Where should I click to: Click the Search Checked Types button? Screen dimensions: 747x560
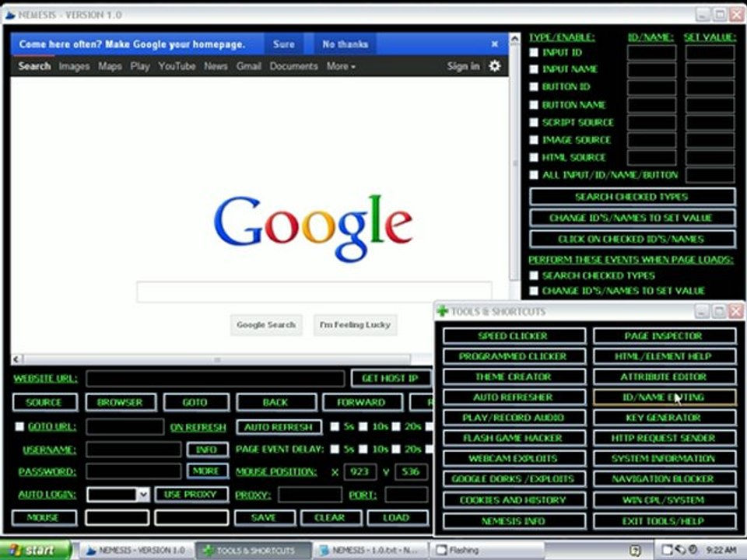point(632,197)
